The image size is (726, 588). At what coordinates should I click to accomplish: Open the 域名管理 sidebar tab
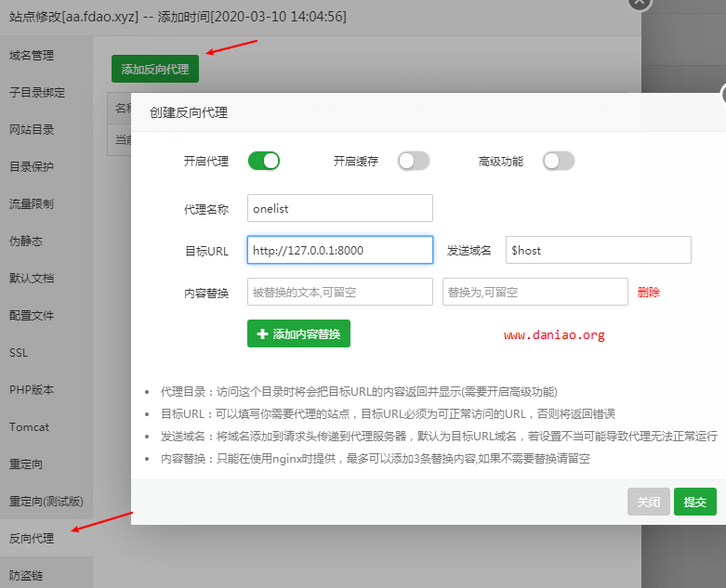[46, 56]
